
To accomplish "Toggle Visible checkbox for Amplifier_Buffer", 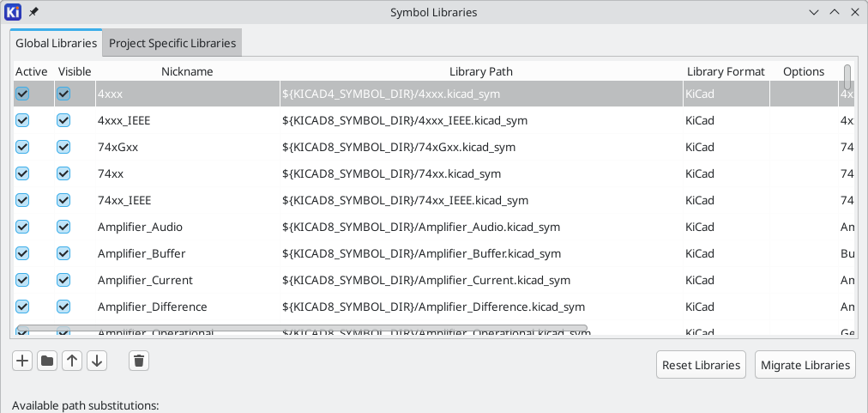I will pos(63,253).
